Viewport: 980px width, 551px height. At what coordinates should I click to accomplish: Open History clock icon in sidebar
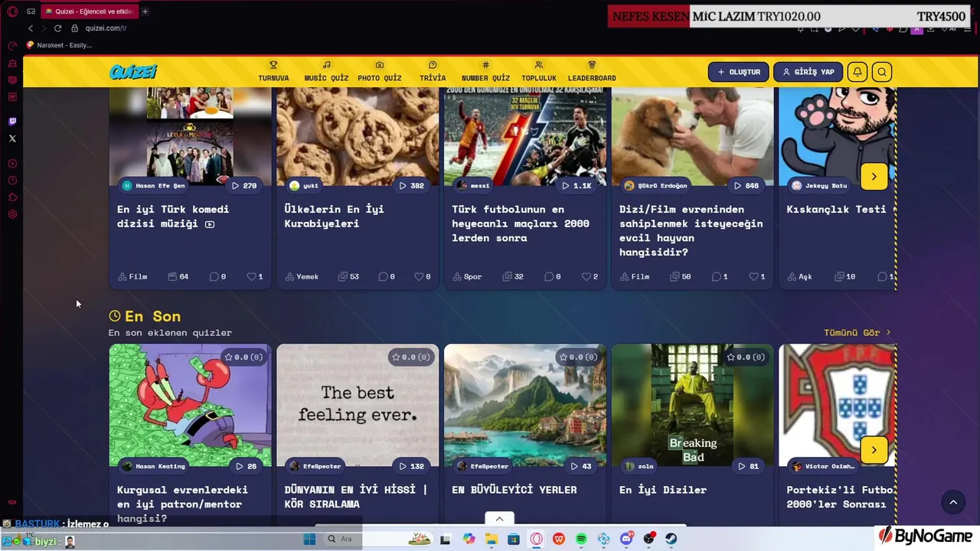click(x=12, y=181)
